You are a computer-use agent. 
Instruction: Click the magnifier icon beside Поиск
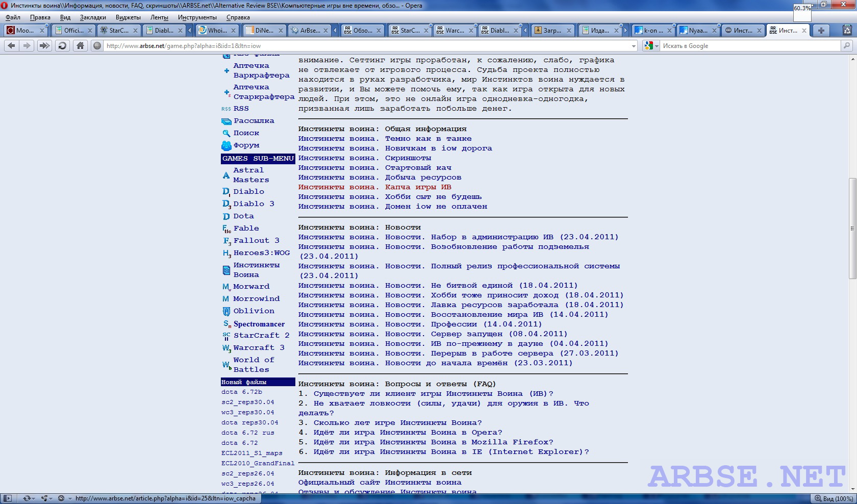(226, 133)
